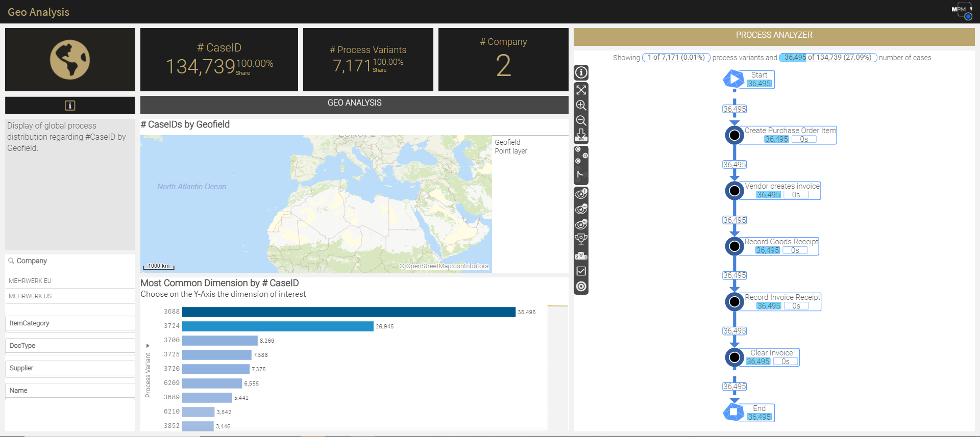Click the Geofield legend entry
The image size is (980, 437).
[507, 142]
